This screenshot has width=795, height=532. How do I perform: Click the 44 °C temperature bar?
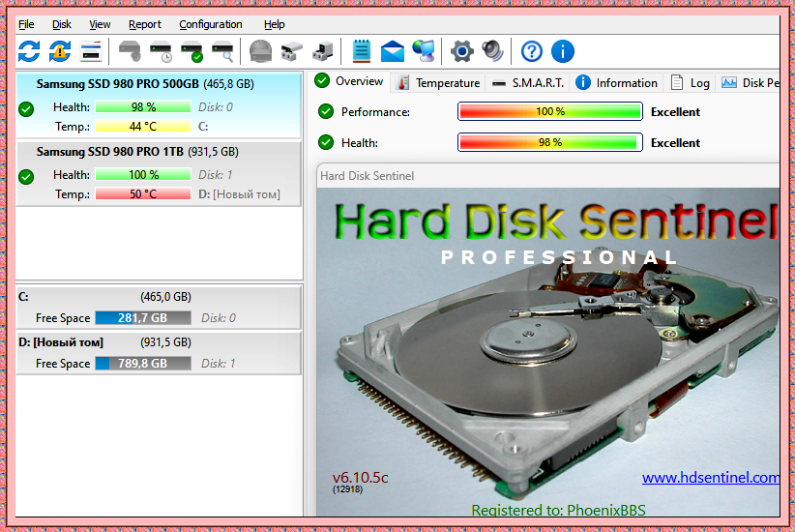[x=143, y=127]
